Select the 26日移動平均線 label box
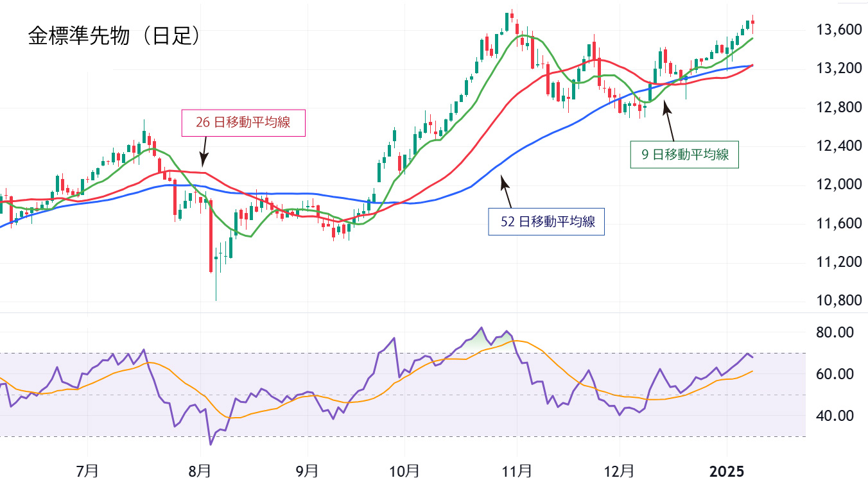The image size is (868, 487). coord(243,123)
